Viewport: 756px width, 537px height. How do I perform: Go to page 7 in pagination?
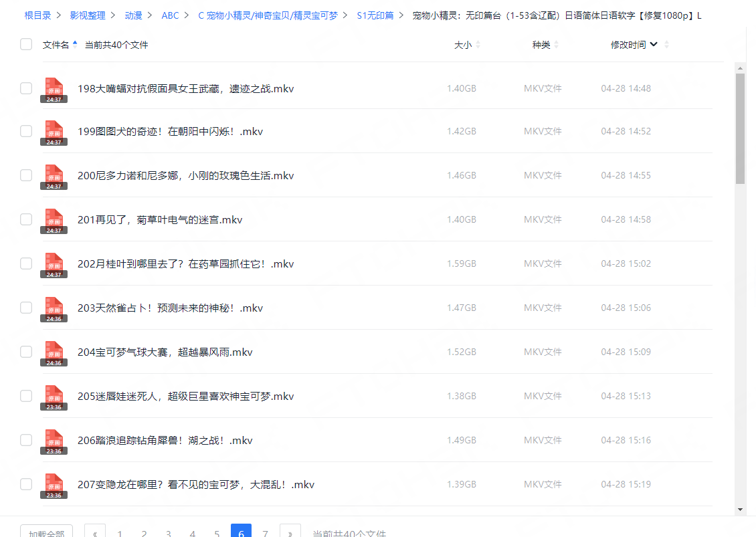tap(266, 532)
